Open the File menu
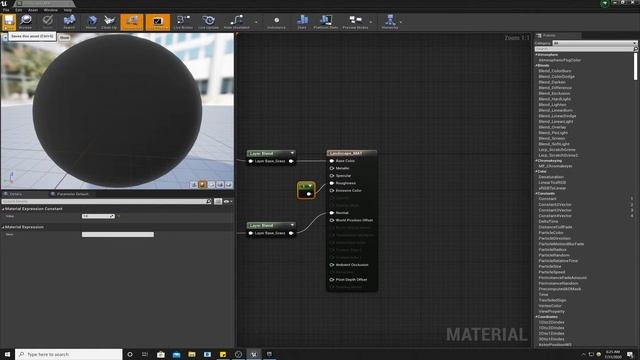Screen dimensions: 640x360 pos(6,10)
